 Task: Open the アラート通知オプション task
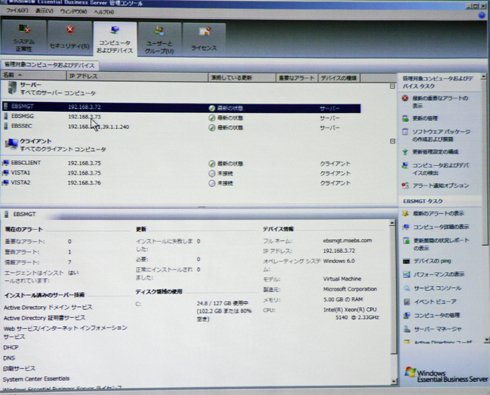pyautogui.click(x=436, y=185)
